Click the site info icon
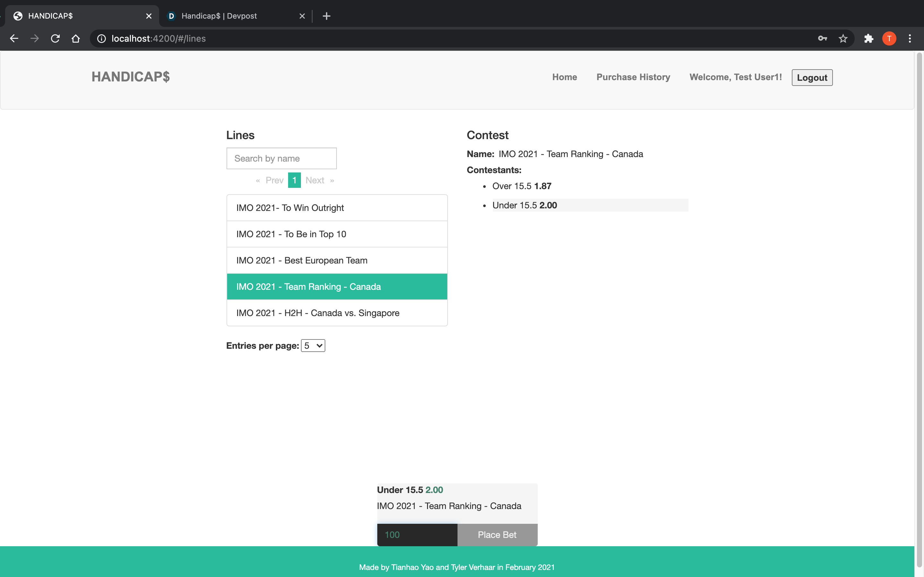This screenshot has width=924, height=577. click(x=101, y=38)
